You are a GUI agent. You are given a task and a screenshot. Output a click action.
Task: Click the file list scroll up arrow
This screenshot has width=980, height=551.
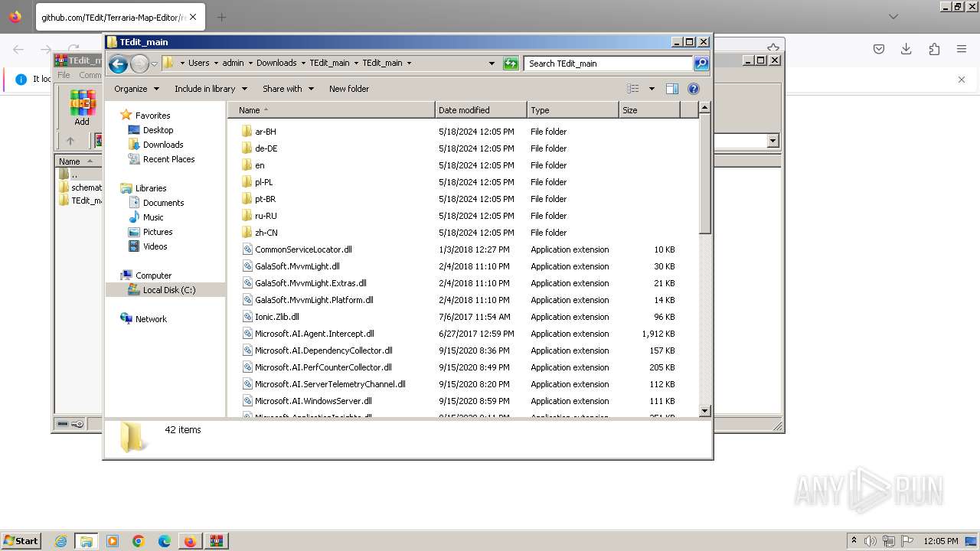[705, 109]
